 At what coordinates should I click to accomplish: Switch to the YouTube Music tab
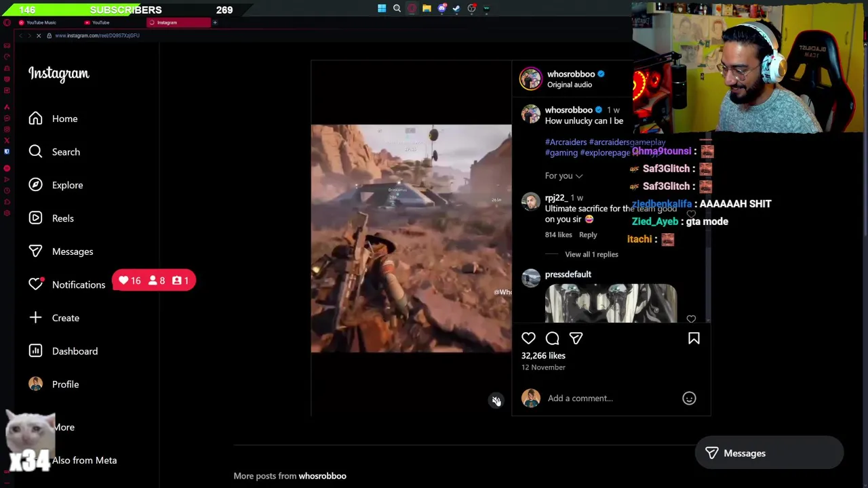41,22
